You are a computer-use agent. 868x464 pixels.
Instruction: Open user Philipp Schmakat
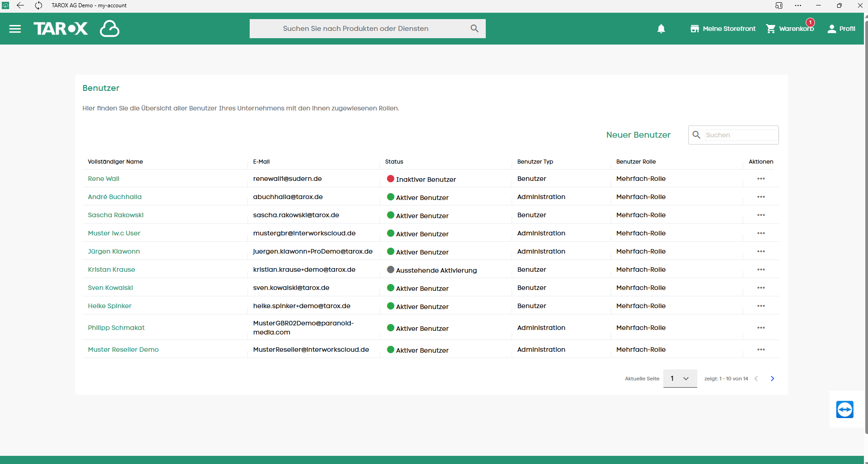click(x=116, y=328)
